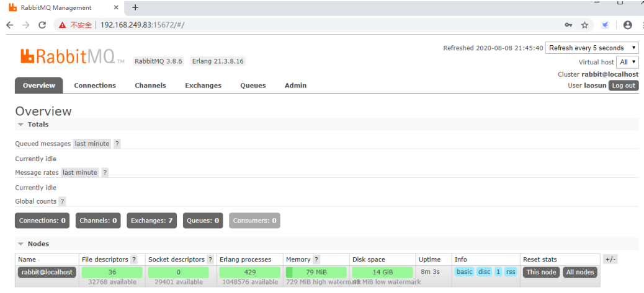Click the Exchanges: 7 count button
This screenshot has width=644, height=293.
tap(151, 221)
